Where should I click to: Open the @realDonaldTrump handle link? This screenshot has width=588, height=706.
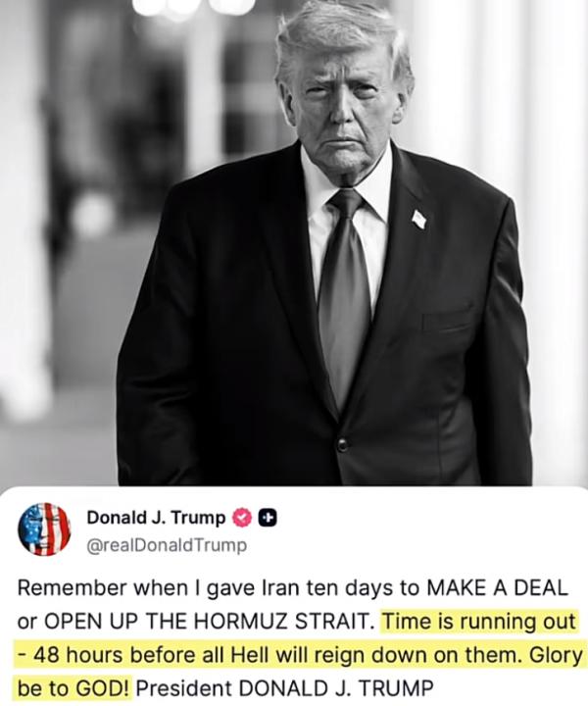click(x=167, y=545)
